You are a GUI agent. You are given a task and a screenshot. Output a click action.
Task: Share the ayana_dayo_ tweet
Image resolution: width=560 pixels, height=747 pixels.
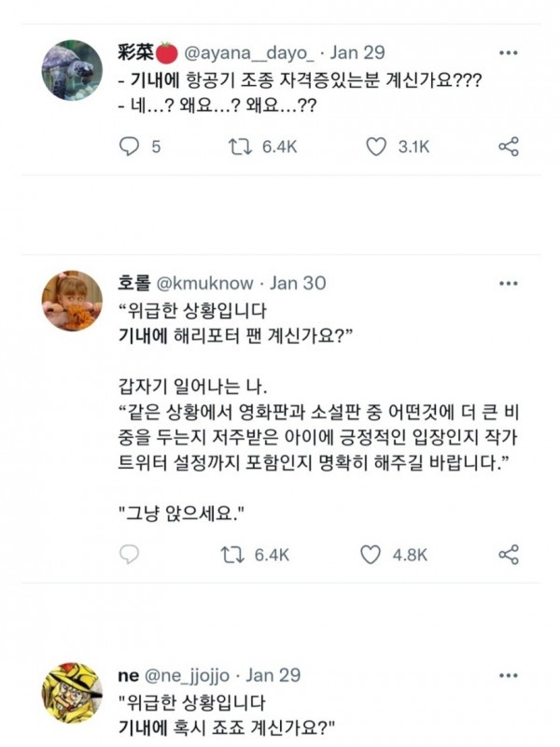point(509,147)
